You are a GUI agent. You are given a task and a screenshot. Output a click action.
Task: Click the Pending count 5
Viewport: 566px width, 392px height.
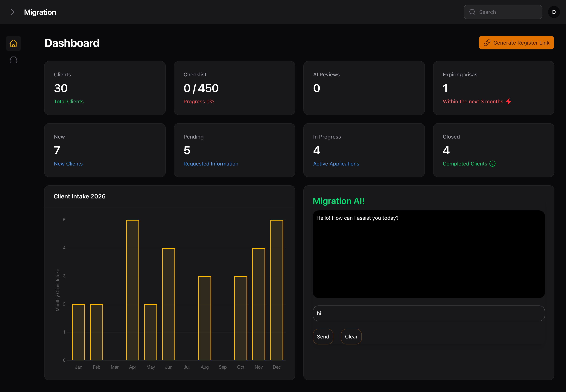(x=187, y=150)
